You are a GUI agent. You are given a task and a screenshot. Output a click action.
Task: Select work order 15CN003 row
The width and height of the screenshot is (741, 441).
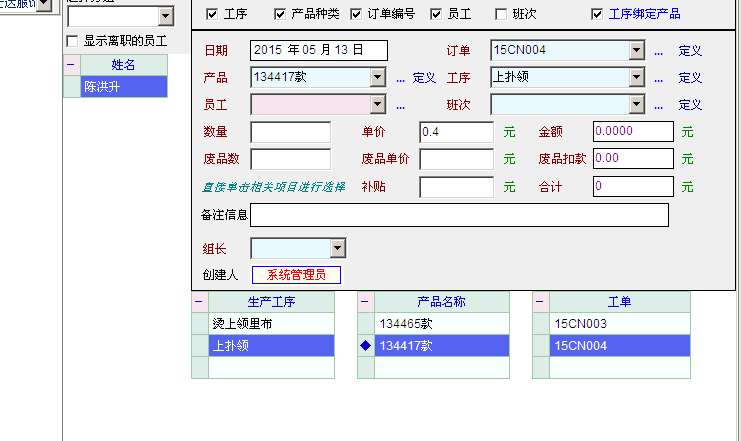(618, 324)
